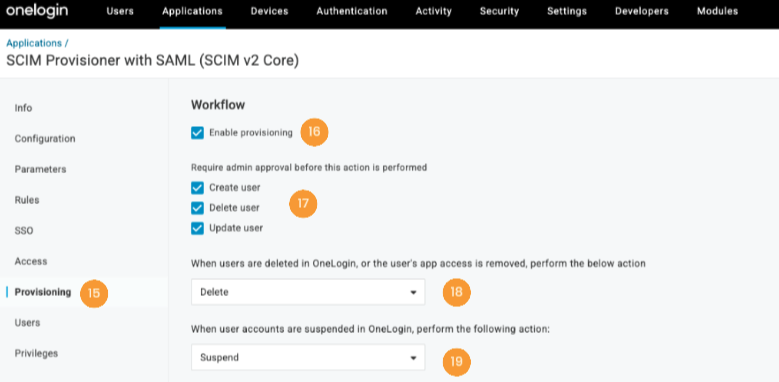This screenshot has width=779, height=382.
Task: Uncheck Enable provisioning checkbox
Action: tap(198, 133)
